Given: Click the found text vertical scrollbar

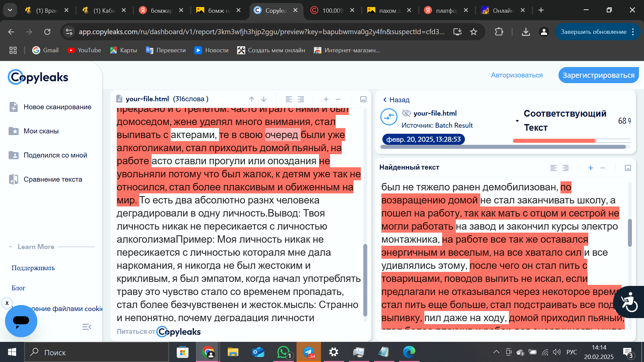Looking at the screenshot, I should (630, 233).
